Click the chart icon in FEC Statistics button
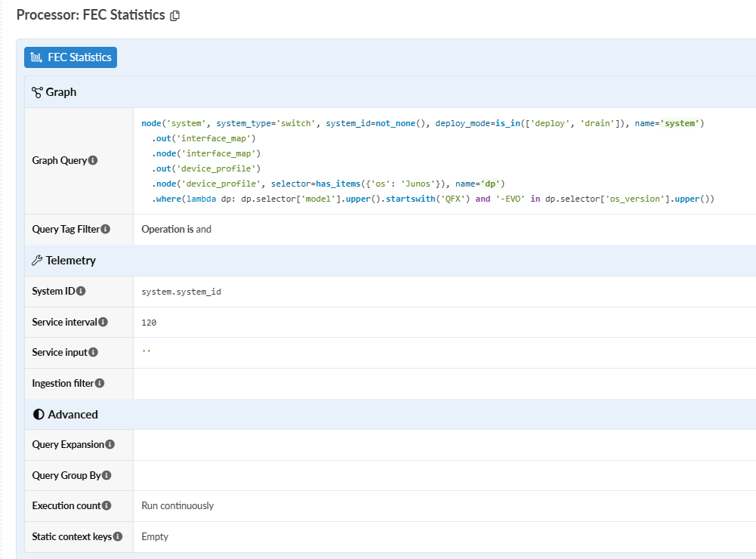The image size is (756, 559). coord(36,57)
